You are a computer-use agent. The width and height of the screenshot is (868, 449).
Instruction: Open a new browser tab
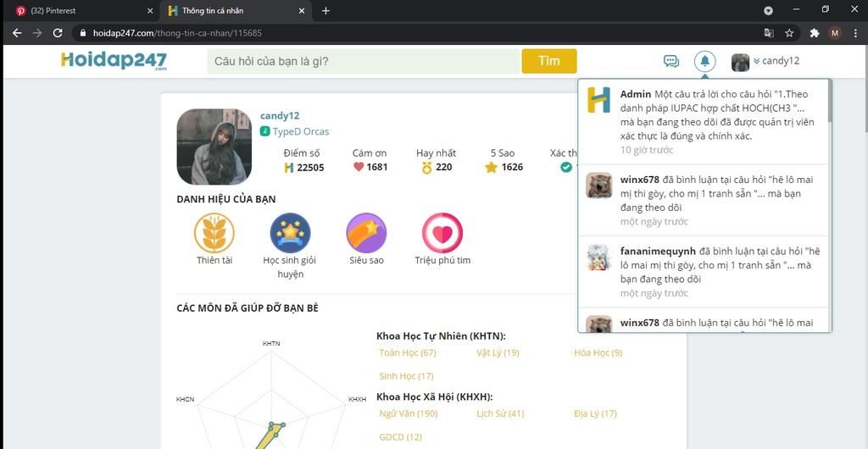pyautogui.click(x=325, y=10)
